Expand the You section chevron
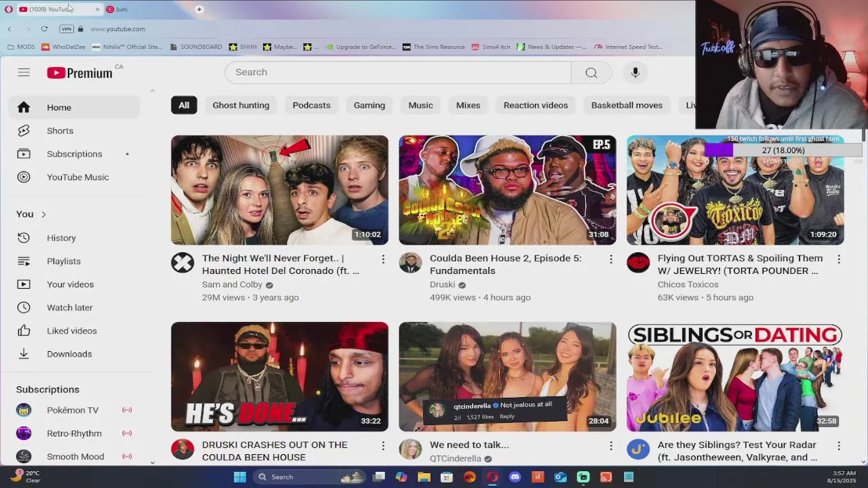This screenshot has width=868, height=488. (x=43, y=215)
